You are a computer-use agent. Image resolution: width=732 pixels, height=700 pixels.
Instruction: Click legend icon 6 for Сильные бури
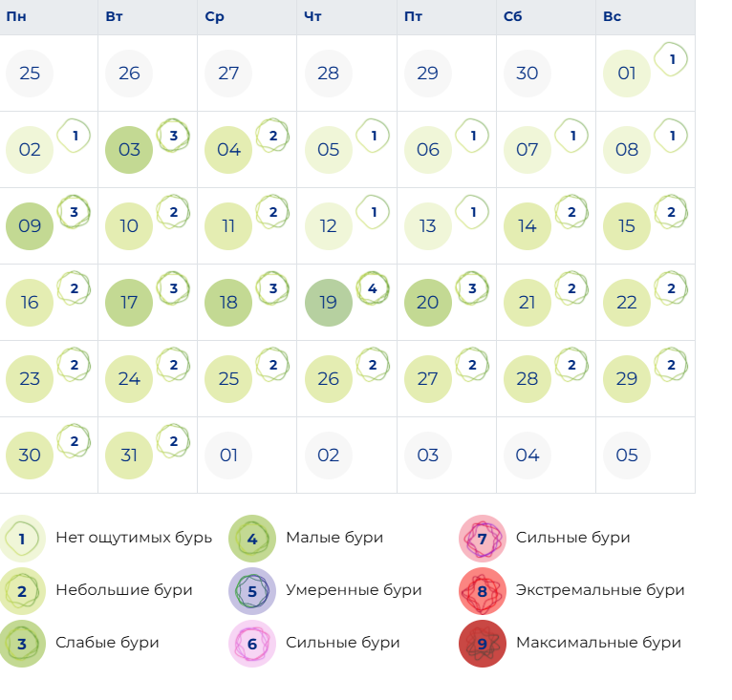click(252, 644)
